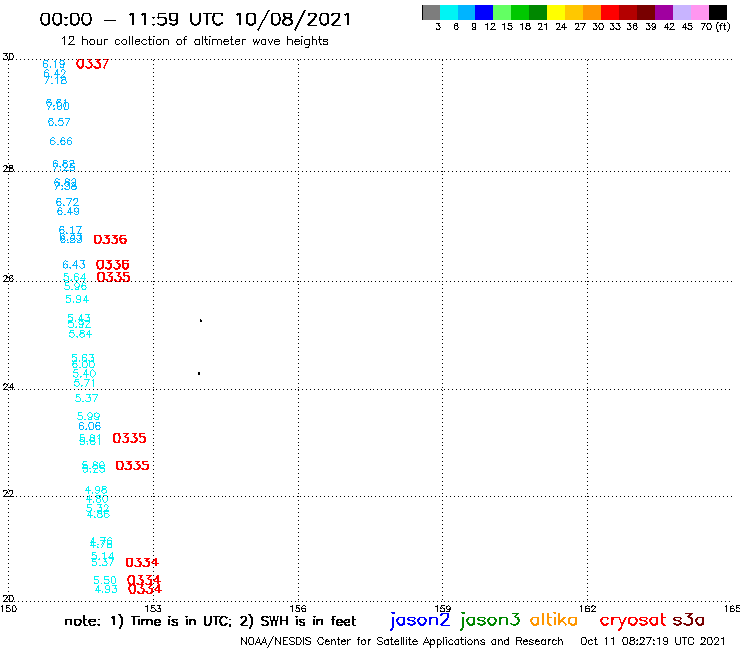Click the wave height value '6.57'

tap(59, 122)
